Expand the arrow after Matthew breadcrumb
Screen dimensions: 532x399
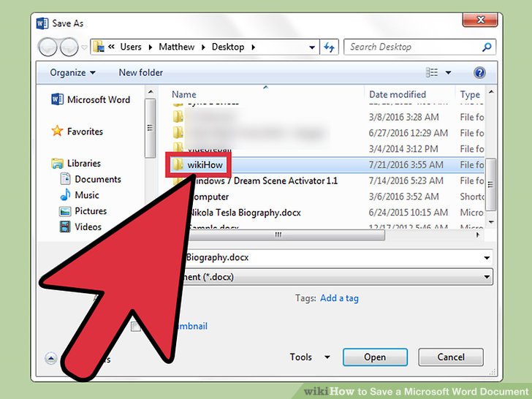pyautogui.click(x=203, y=47)
